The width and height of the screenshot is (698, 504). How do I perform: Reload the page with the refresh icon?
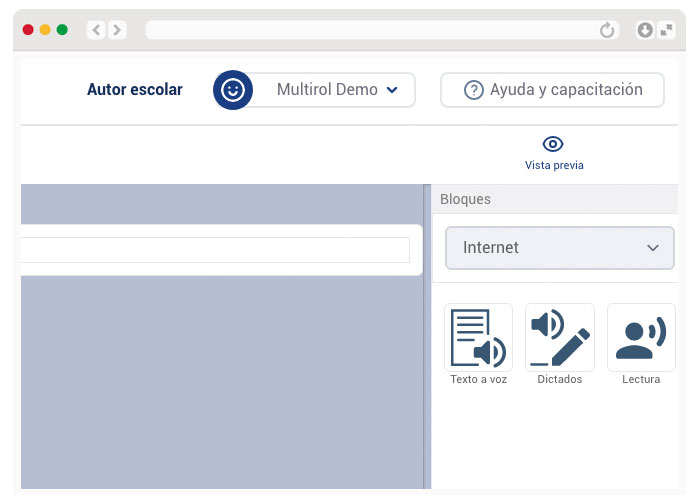[607, 30]
